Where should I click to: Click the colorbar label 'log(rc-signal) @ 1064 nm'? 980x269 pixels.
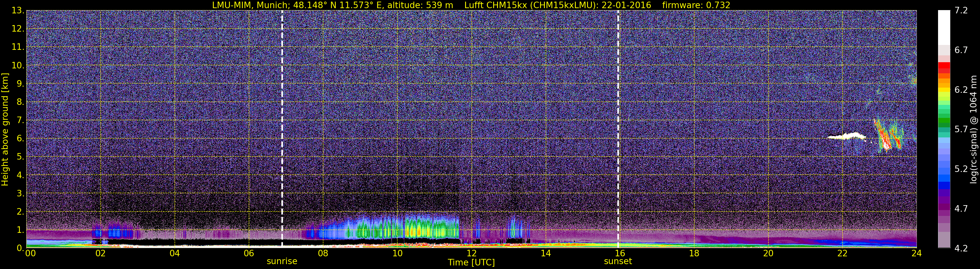973,129
